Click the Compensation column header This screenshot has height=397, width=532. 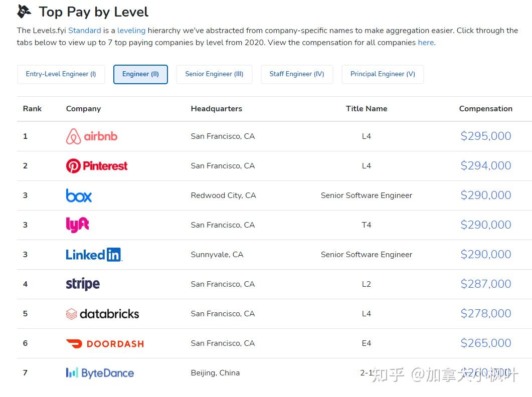[485, 109]
